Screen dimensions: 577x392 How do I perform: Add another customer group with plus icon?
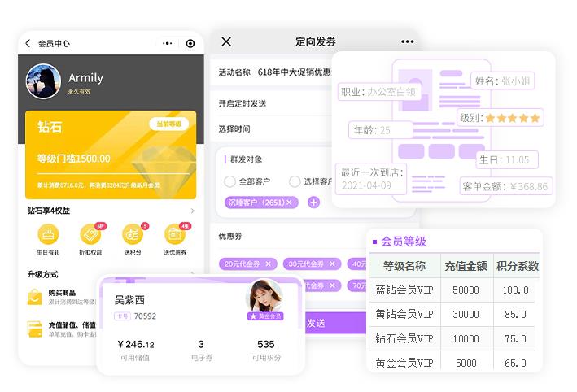pos(314,203)
